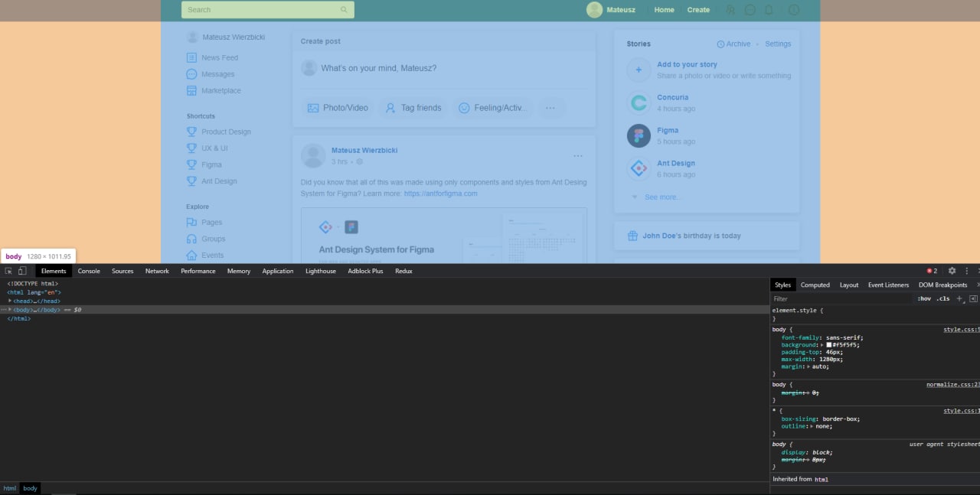Open friend requests icon in header

tap(730, 10)
